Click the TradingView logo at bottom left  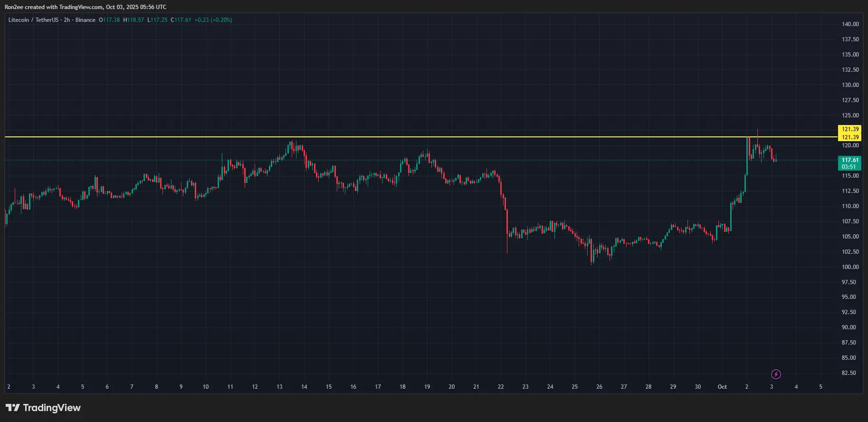click(x=43, y=408)
